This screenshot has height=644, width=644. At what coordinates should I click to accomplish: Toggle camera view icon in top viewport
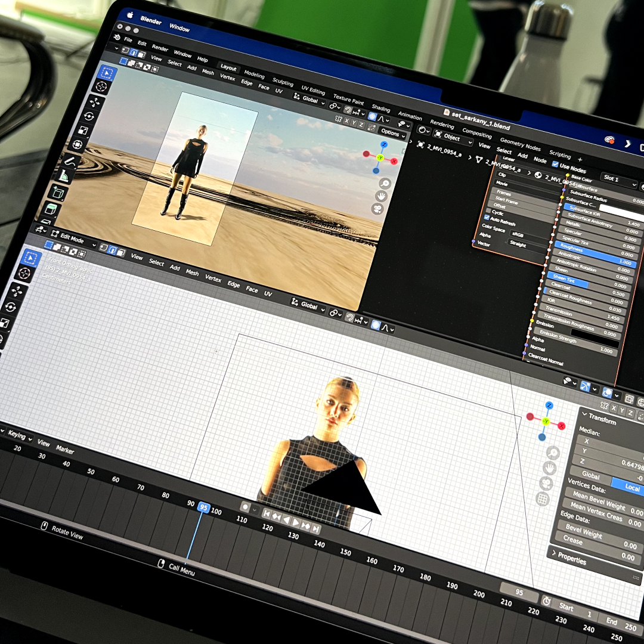pos(377,209)
